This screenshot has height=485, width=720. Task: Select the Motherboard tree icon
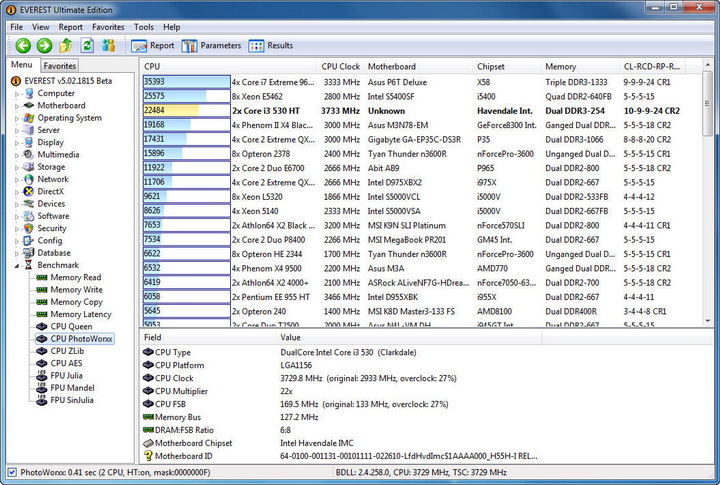pyautogui.click(x=29, y=106)
